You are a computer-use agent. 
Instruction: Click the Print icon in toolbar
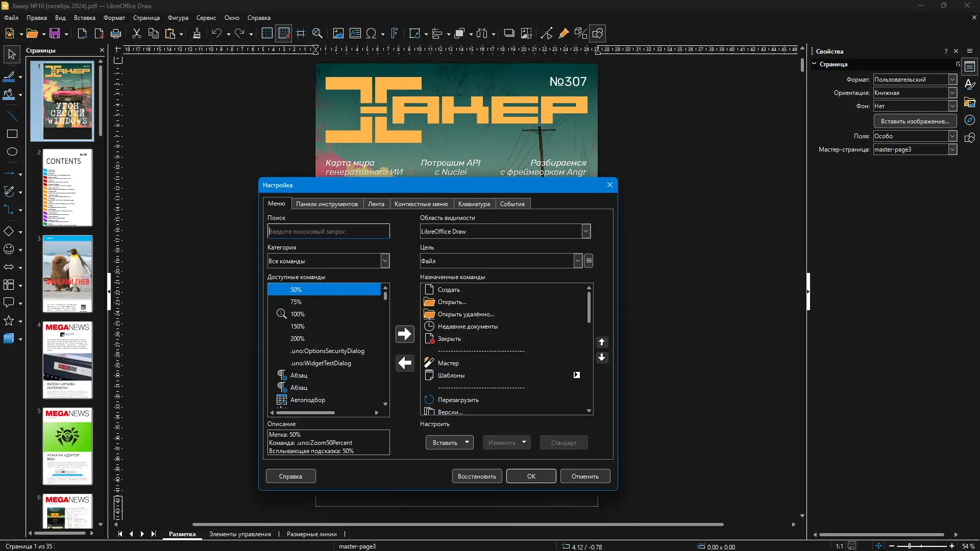(x=116, y=34)
